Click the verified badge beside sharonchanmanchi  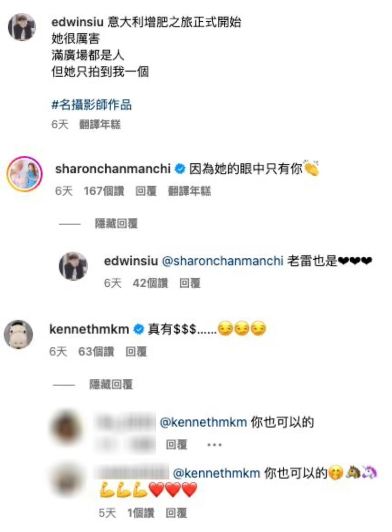click(x=180, y=169)
